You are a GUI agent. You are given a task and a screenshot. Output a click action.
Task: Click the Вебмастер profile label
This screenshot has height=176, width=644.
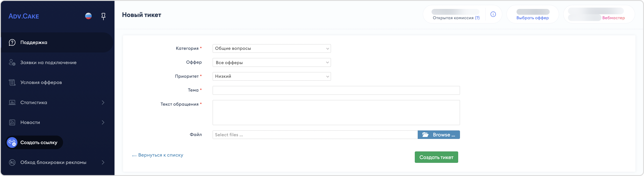coord(614,18)
